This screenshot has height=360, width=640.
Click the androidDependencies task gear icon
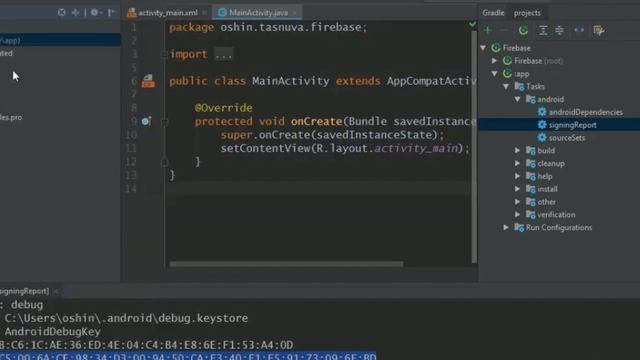[542, 112]
